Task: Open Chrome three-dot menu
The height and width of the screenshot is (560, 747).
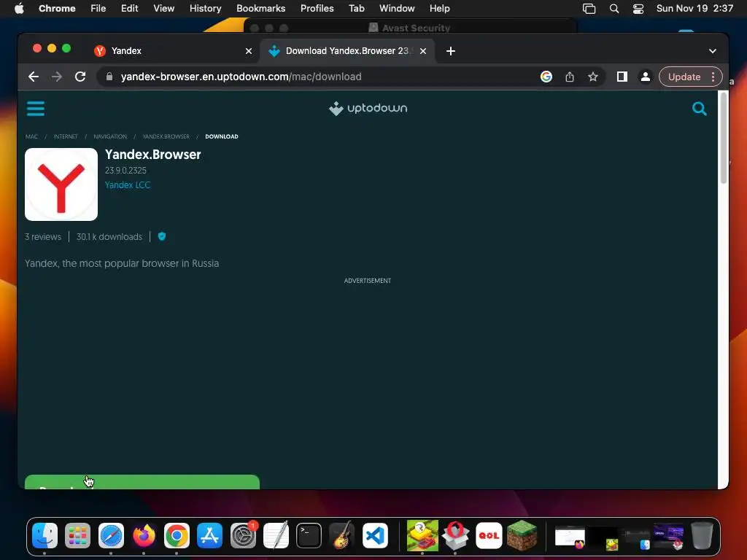Action: click(x=713, y=77)
